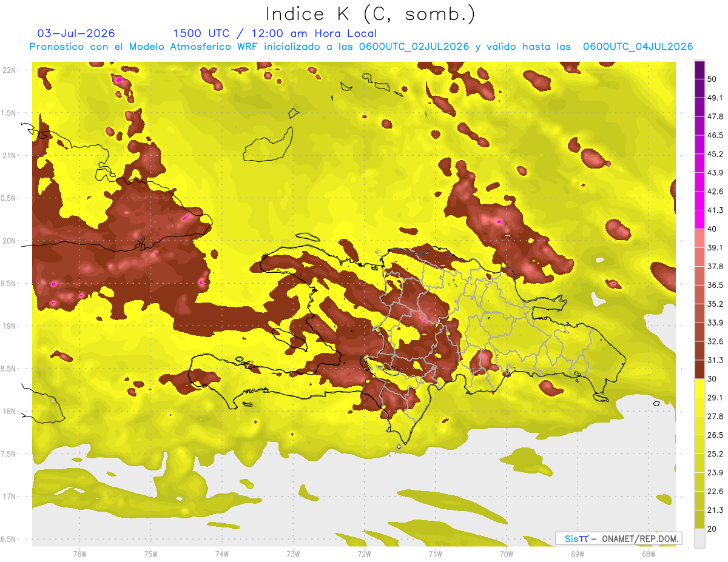The image size is (728, 562).
Task: Pick the dark purple swatch topping the colorbar
Action: (699, 70)
